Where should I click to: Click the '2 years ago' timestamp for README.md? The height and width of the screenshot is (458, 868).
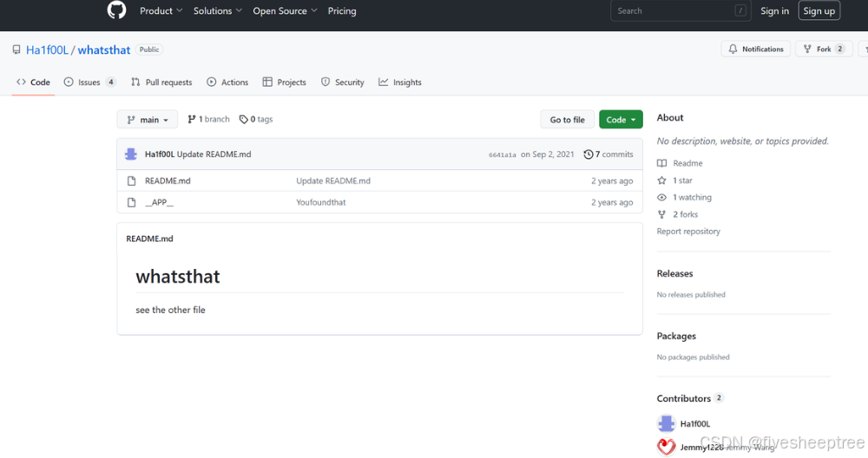coord(612,181)
